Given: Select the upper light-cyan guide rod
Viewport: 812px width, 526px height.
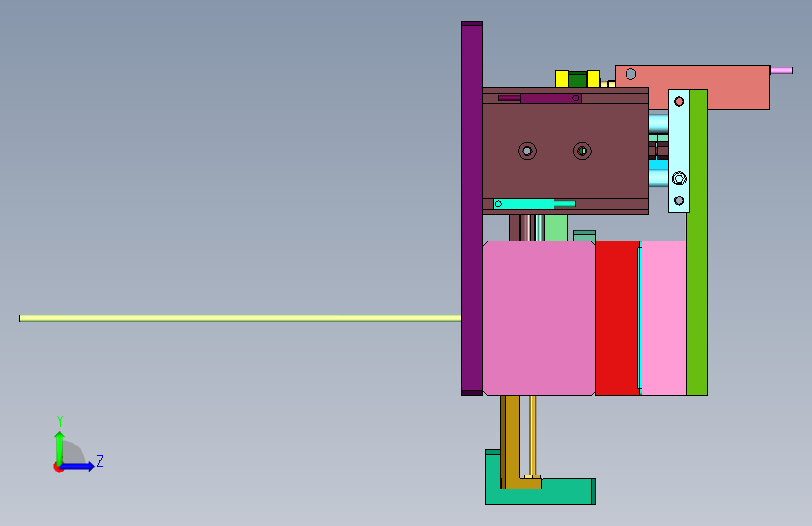Looking at the screenshot, I should pos(658,124).
